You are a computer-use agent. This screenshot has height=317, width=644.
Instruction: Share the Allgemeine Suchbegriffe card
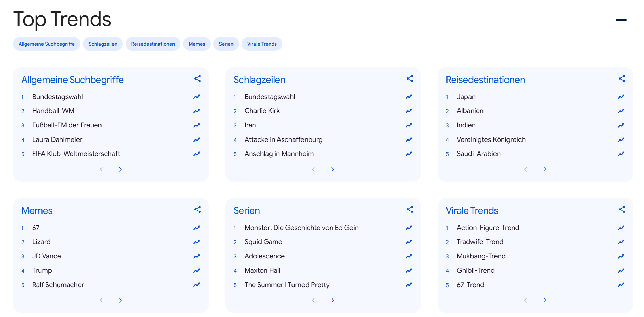coord(198,78)
